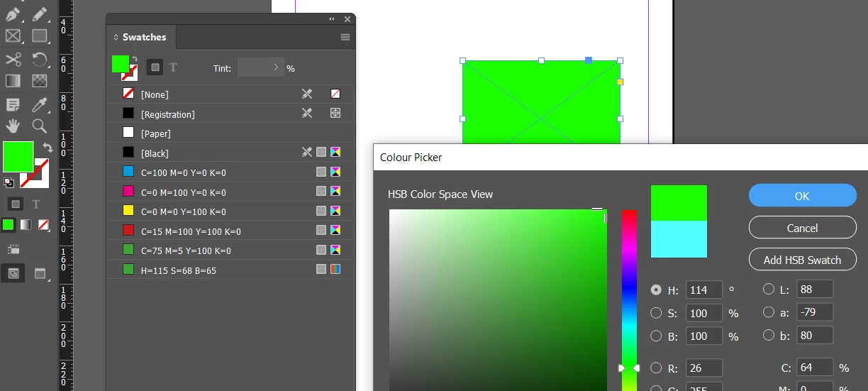This screenshot has height=391, width=868.
Task: Click the Swatches panel tab
Action: 140,37
